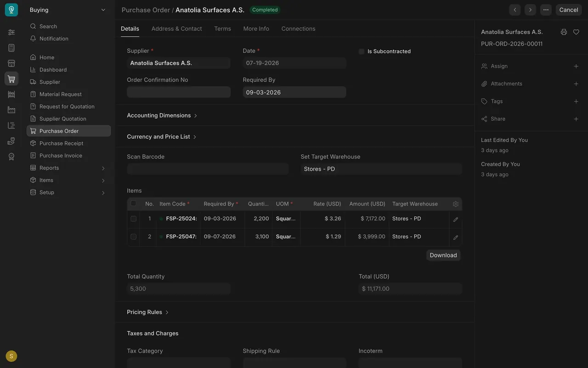Open the settings sliders icon in left rail
588x368 pixels.
coord(11,32)
